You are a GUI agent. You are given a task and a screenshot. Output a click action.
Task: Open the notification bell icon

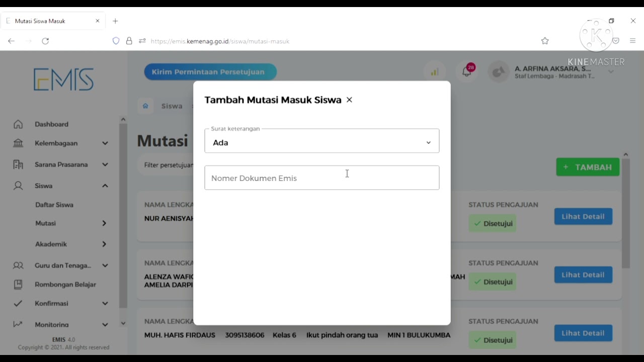click(467, 71)
